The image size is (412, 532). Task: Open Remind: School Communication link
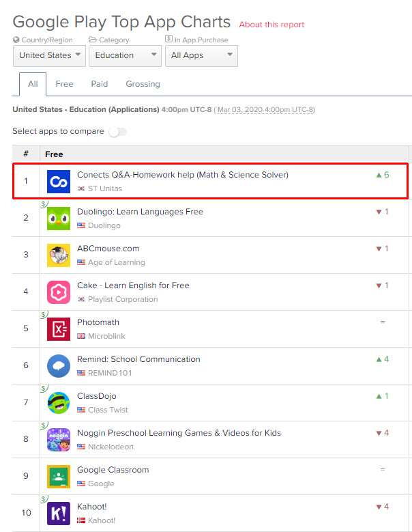tap(138, 359)
